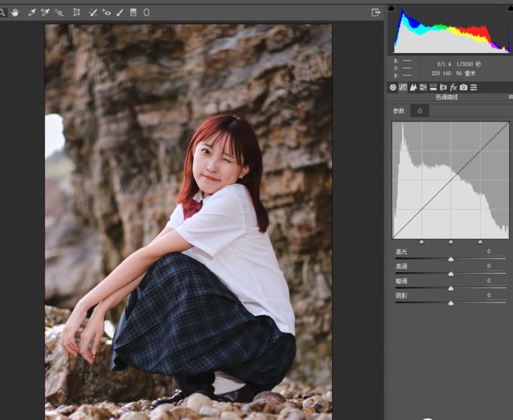The height and width of the screenshot is (420, 513).
Task: Switch to the 参数 curve tab
Action: coord(398,111)
